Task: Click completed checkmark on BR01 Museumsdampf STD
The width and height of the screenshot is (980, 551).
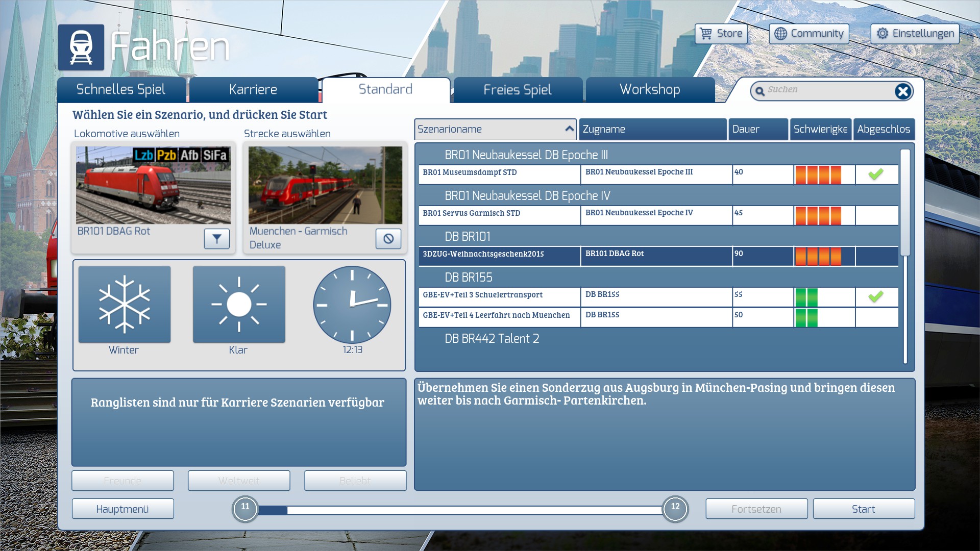Action: (876, 174)
